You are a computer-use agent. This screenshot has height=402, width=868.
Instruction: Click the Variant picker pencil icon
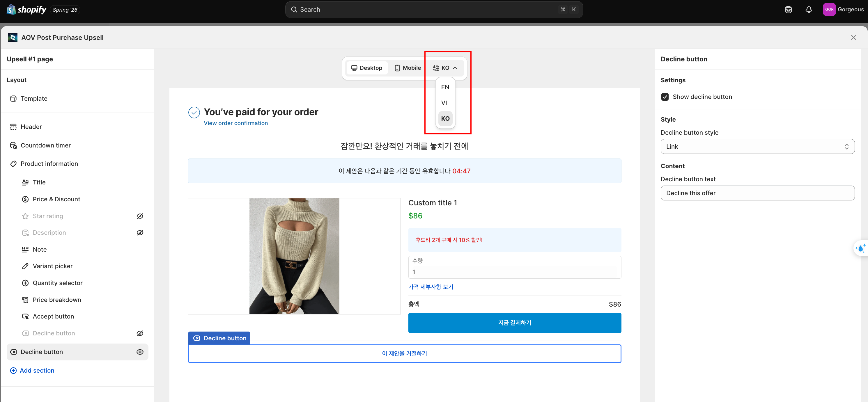click(x=25, y=266)
